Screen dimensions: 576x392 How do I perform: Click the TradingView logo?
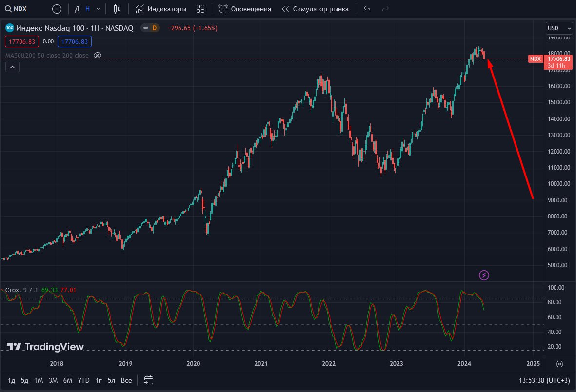click(45, 347)
